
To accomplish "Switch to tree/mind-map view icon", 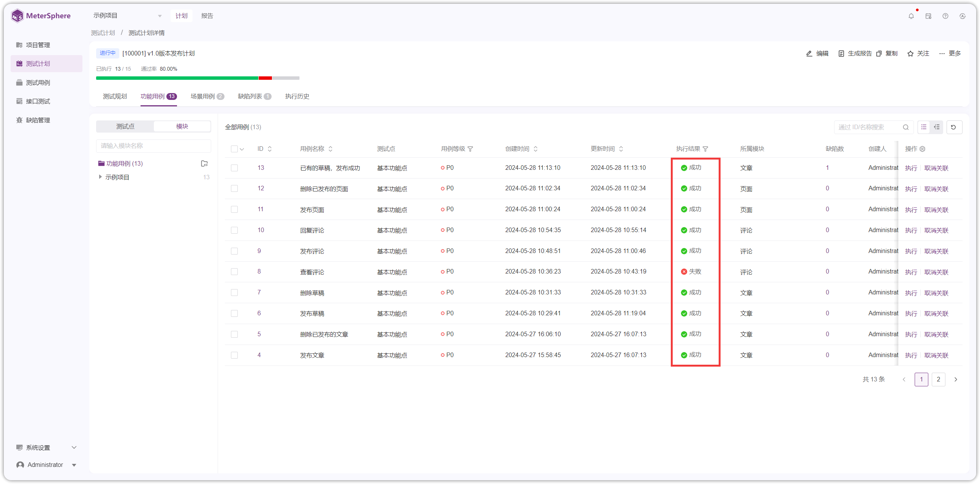I will (937, 127).
